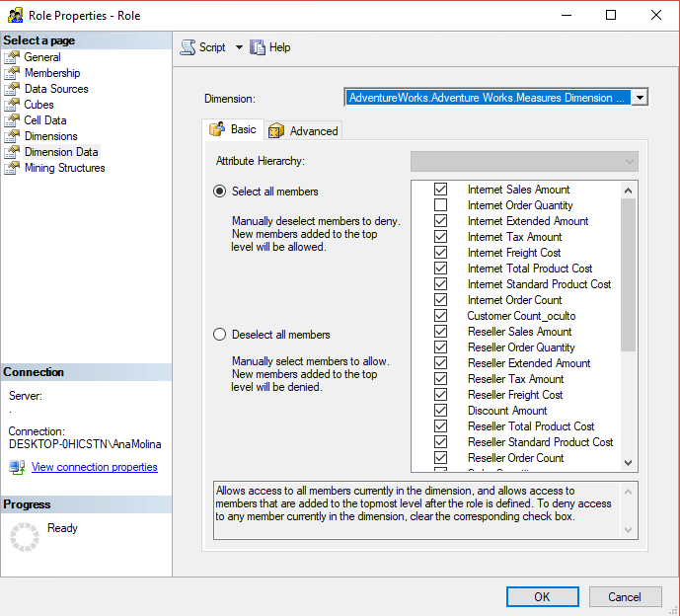Click the connection properties computer icon
Image resolution: width=680 pixels, height=616 pixels.
click(x=17, y=467)
